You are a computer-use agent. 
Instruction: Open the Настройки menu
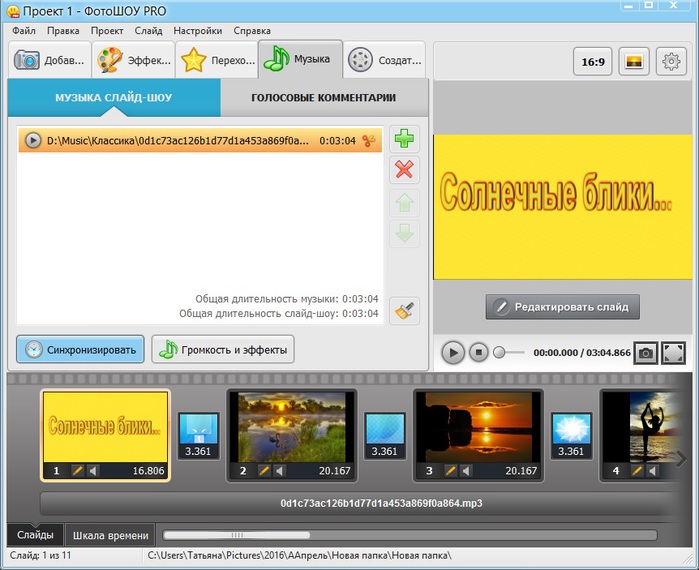point(197,31)
